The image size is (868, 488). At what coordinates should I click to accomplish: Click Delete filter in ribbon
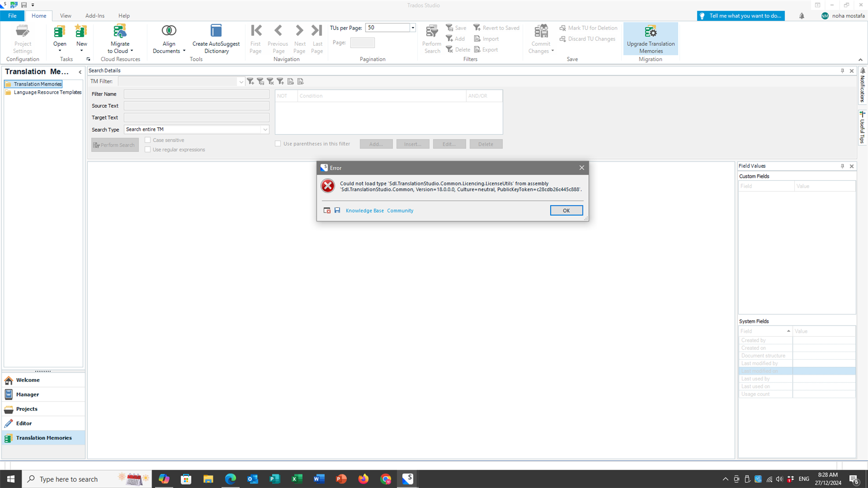(x=458, y=50)
